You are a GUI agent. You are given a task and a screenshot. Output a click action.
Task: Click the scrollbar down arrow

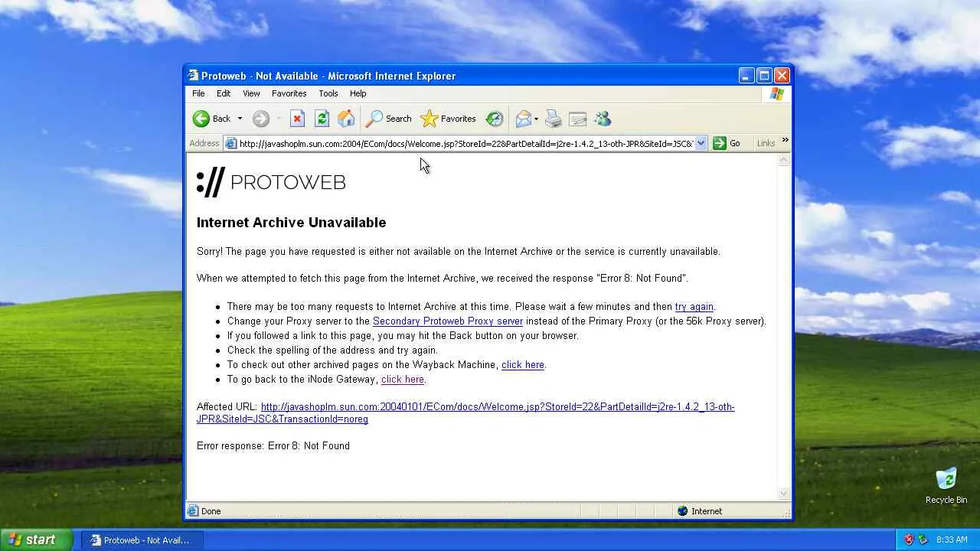(783, 494)
